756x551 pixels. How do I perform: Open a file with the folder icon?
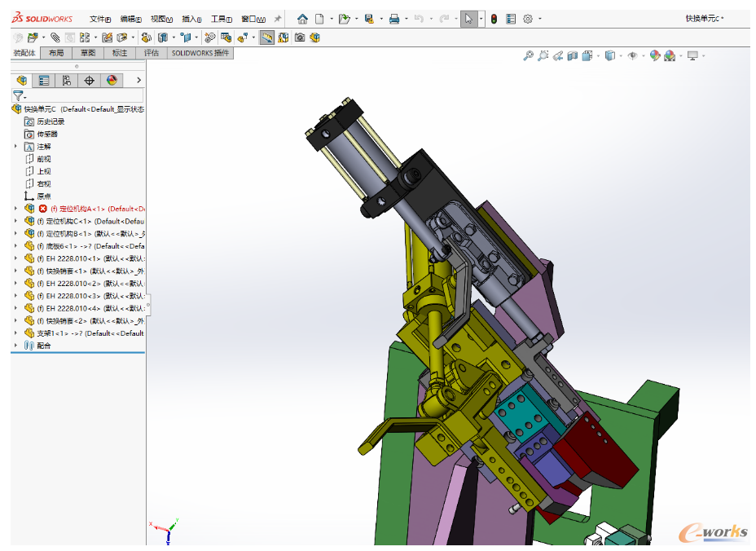(x=344, y=19)
